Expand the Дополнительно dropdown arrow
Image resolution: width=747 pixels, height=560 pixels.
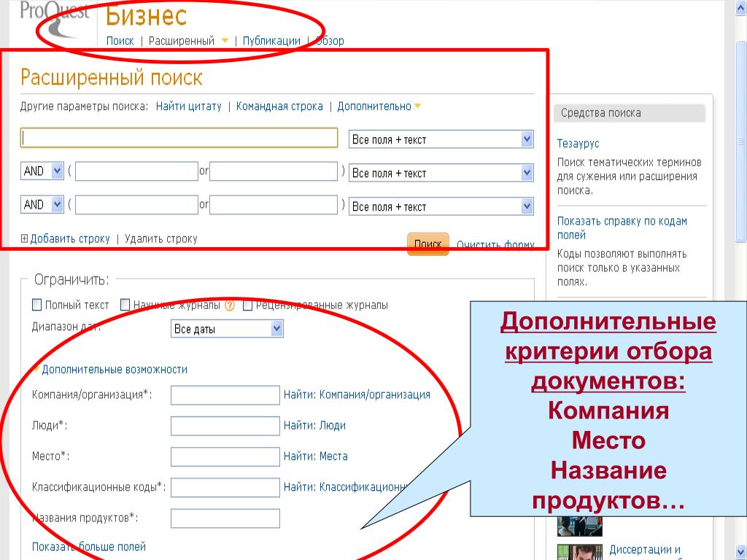417,106
